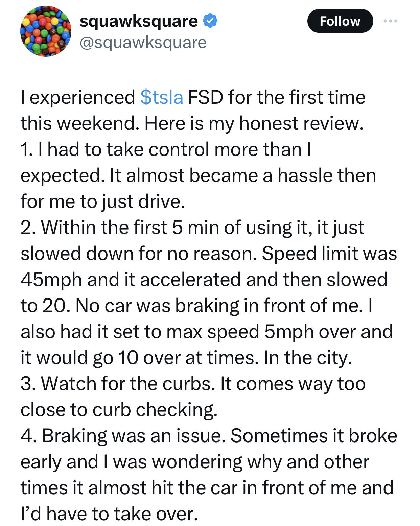Click the @squawksquare handle
The height and width of the screenshot is (526, 420).
pos(143,43)
